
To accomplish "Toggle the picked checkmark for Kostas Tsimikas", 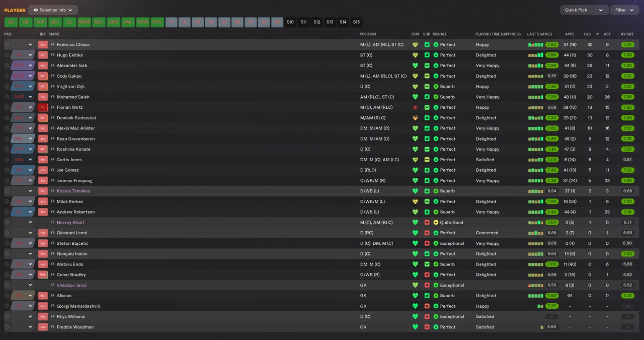I will coord(7,191).
